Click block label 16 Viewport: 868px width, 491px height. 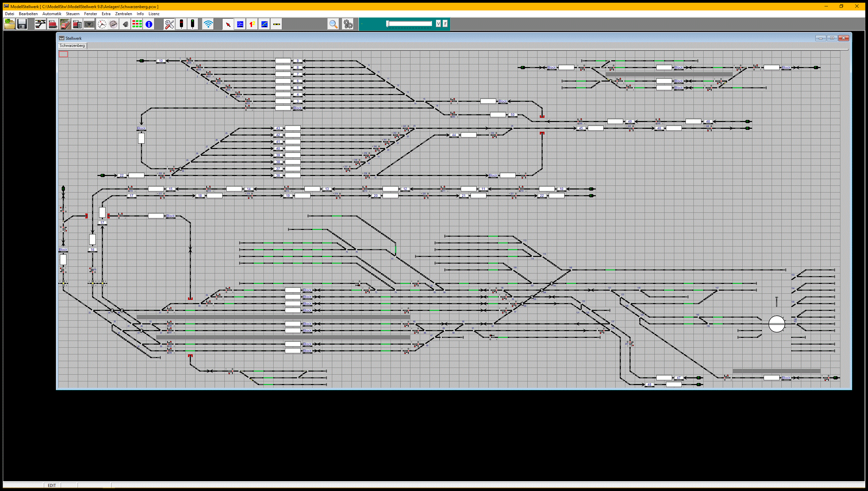pos(92,250)
